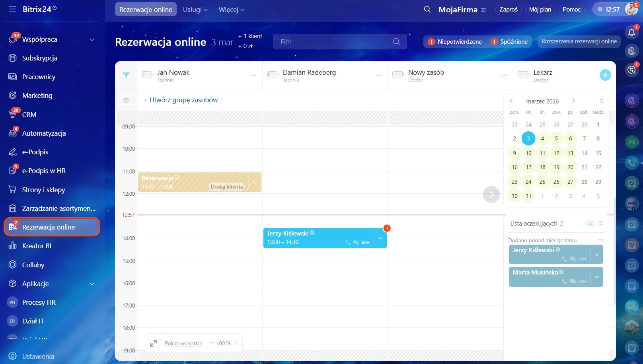Increase zoom level beside 100 %
Screen dimensions: 643x364
tap(235, 343)
